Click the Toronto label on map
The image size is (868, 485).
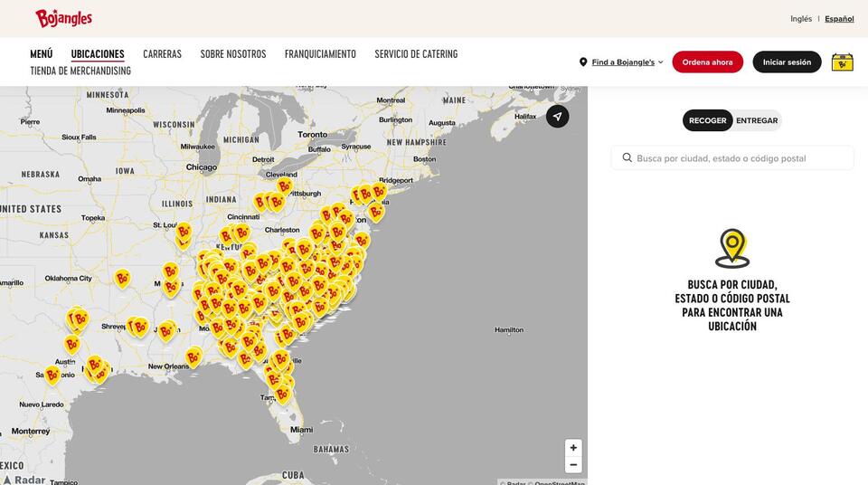pyautogui.click(x=312, y=134)
